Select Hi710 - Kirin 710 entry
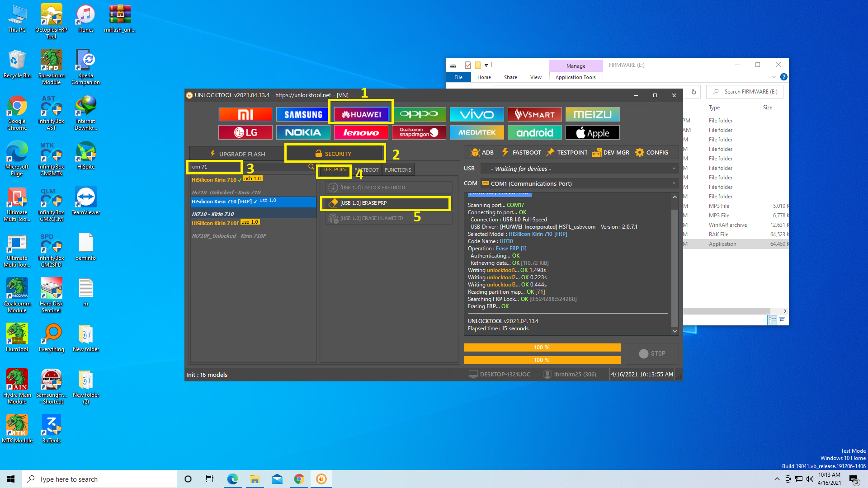 click(253, 214)
